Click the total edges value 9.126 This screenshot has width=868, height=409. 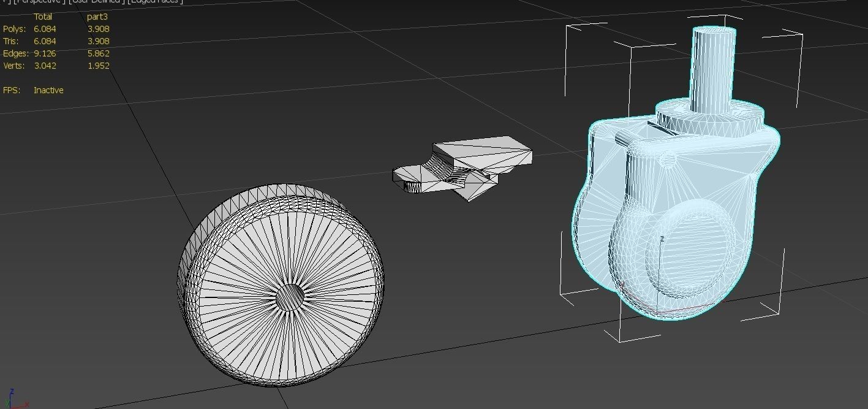point(45,53)
